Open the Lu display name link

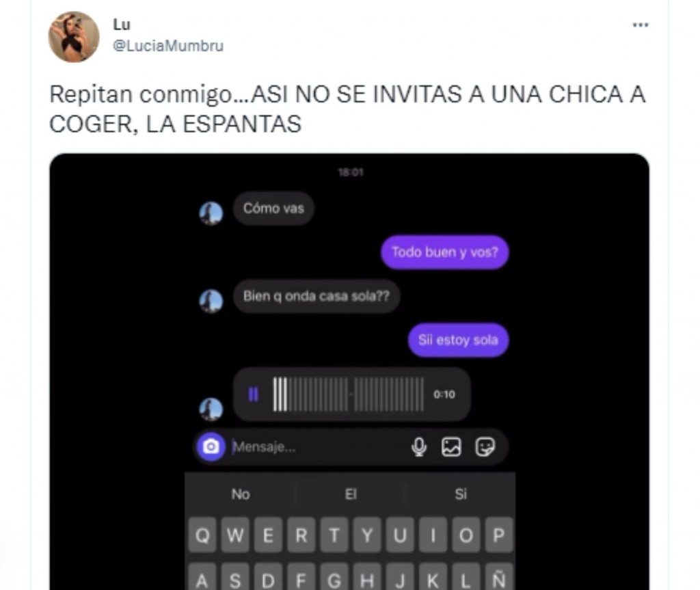[x=122, y=24]
